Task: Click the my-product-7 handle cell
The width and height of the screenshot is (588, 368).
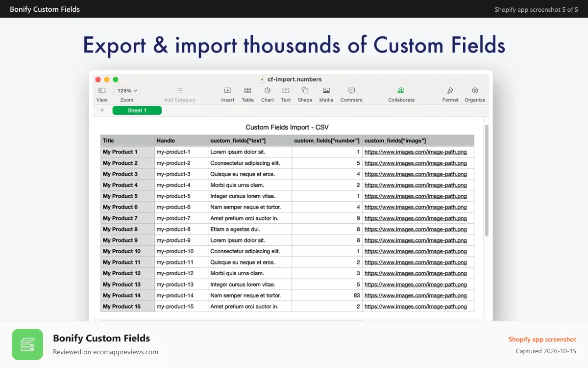Action: click(181, 218)
